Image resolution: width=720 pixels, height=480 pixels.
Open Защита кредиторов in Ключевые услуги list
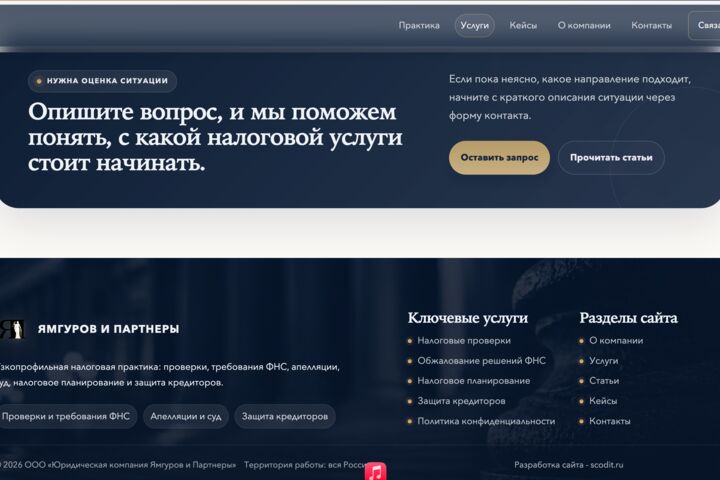[x=461, y=401]
